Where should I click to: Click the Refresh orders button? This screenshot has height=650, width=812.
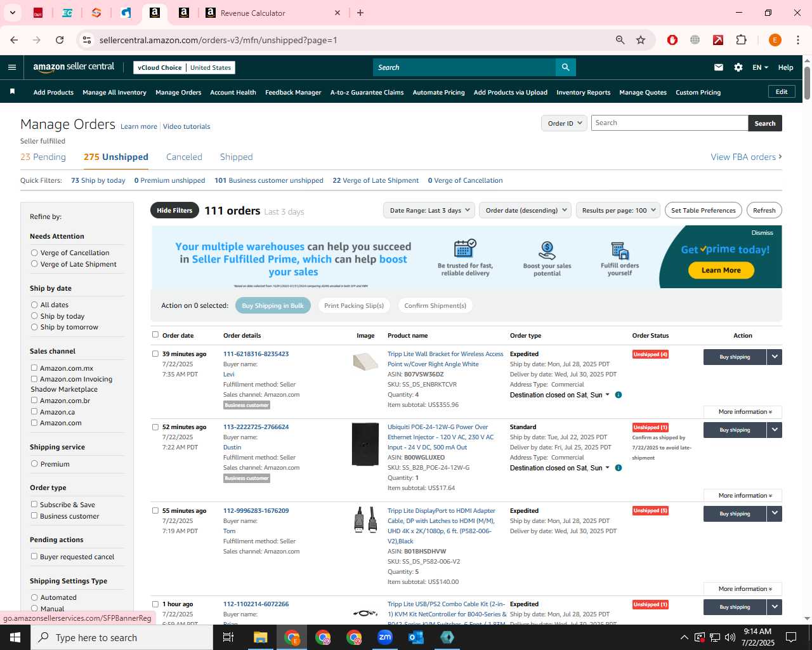click(764, 210)
